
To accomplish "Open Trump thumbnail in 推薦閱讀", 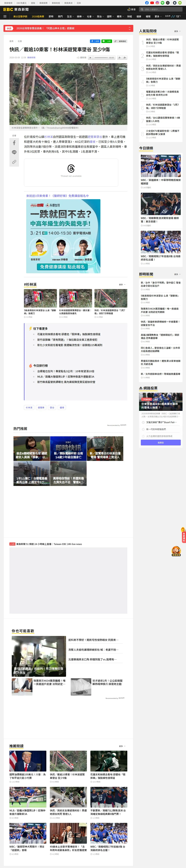I will click(x=28, y=761).
